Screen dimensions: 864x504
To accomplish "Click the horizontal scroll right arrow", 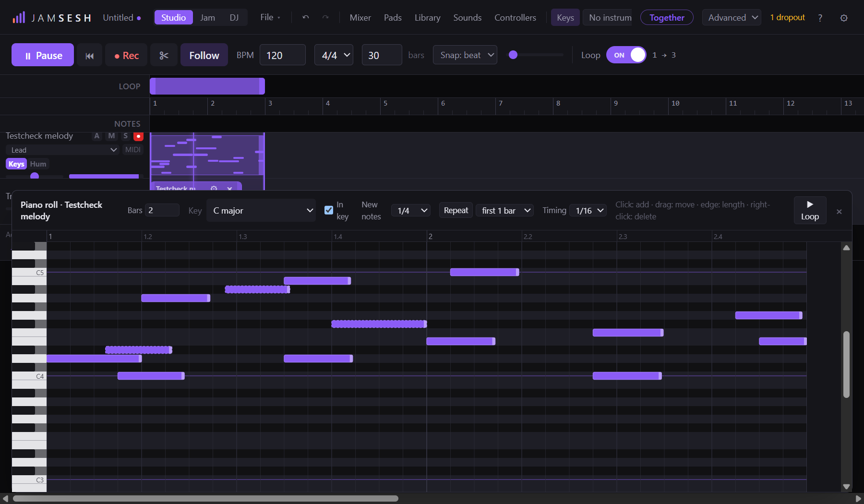I will 858,499.
